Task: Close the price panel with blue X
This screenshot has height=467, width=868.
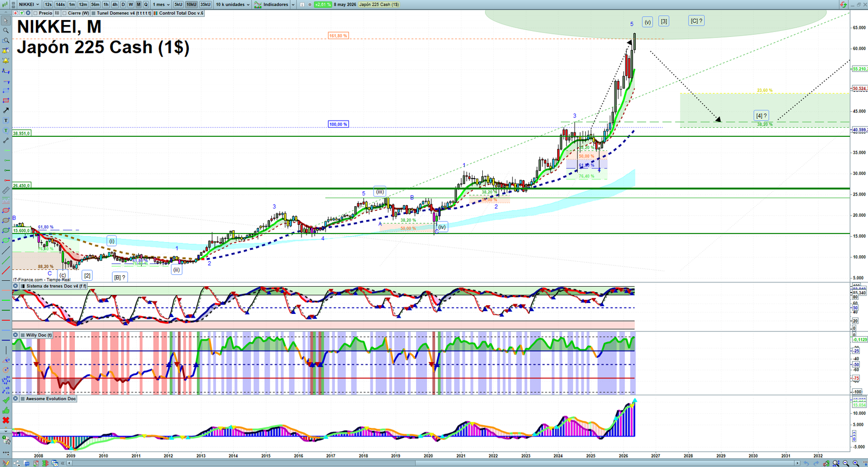Action: tap(28, 13)
